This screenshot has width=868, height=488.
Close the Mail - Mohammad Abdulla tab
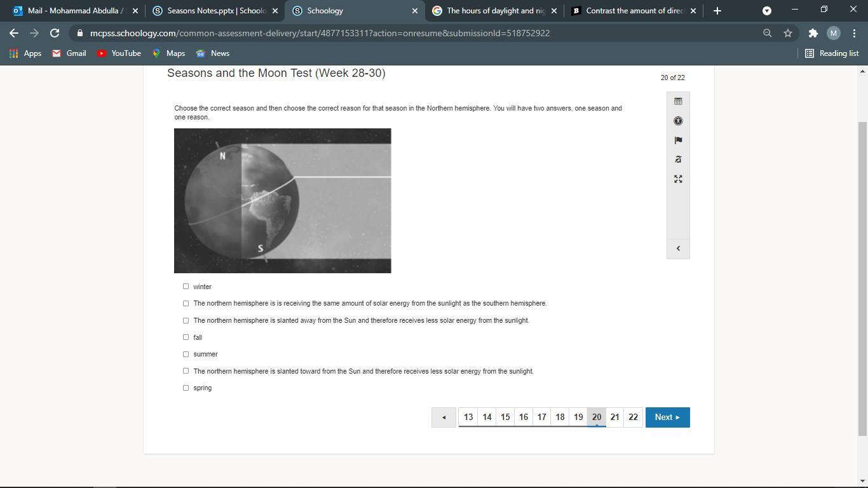[x=135, y=11]
